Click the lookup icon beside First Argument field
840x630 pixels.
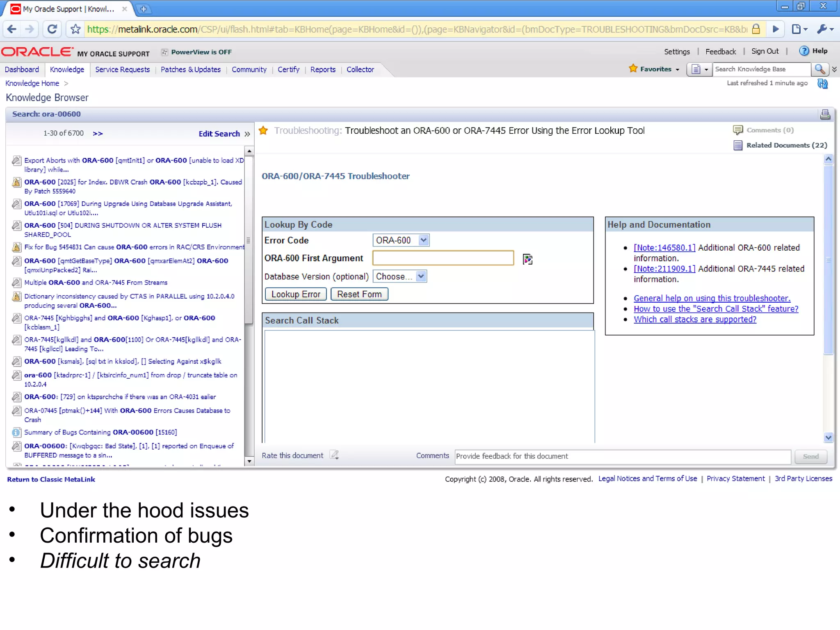pyautogui.click(x=527, y=259)
